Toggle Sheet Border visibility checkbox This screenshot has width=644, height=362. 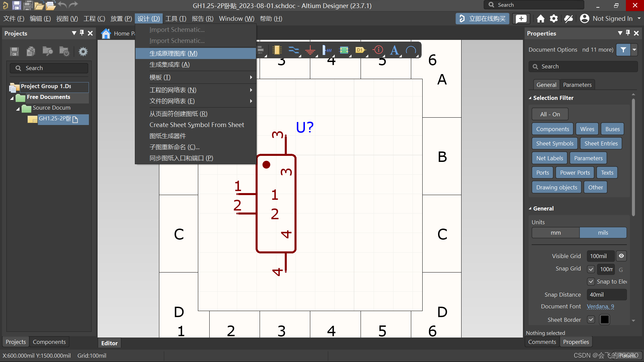(591, 319)
